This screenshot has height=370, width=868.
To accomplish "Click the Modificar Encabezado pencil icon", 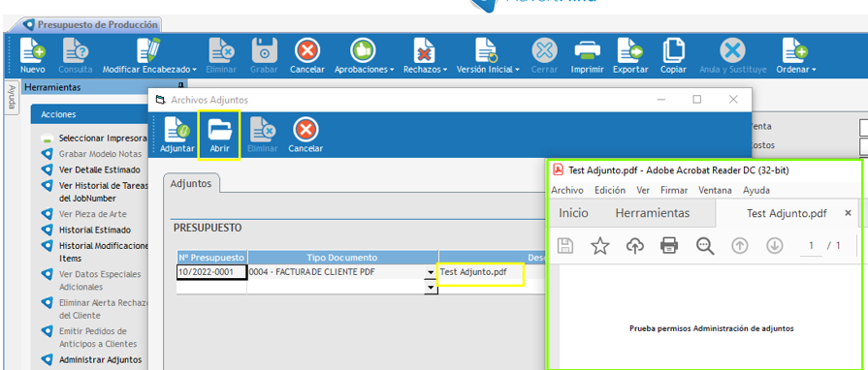I will coord(148,50).
